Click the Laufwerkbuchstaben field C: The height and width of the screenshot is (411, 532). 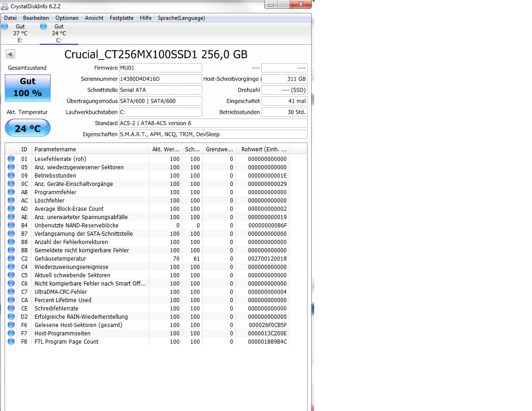point(161,112)
